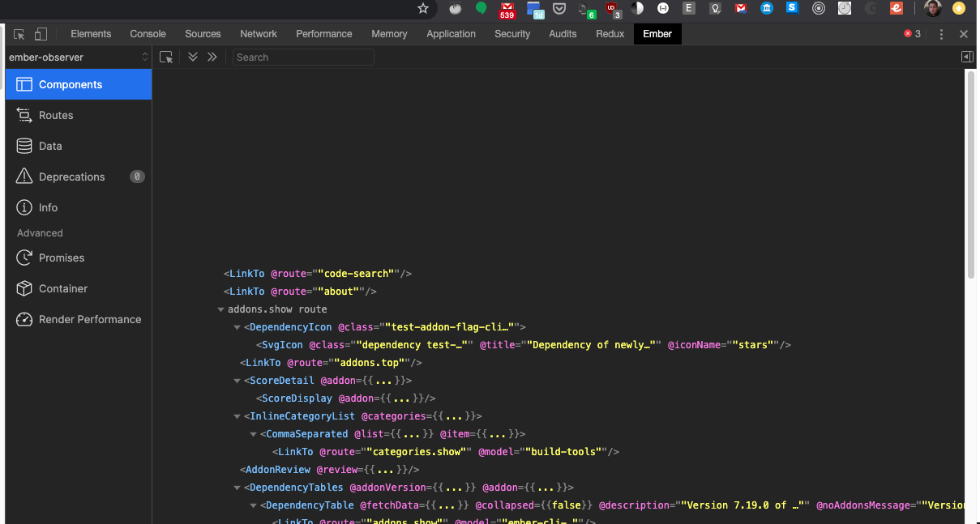Screen dimensions: 980x524
Task: Switch to the Redux tab
Action: (610, 34)
